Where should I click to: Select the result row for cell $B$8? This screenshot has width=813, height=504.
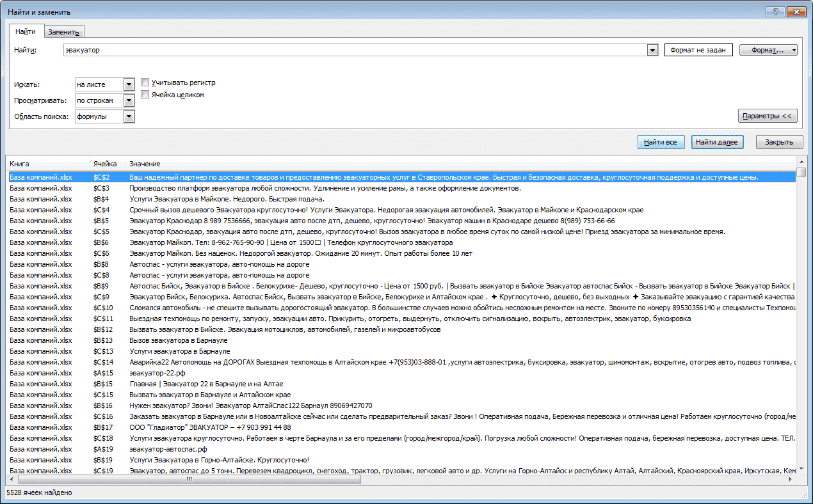coord(401,264)
